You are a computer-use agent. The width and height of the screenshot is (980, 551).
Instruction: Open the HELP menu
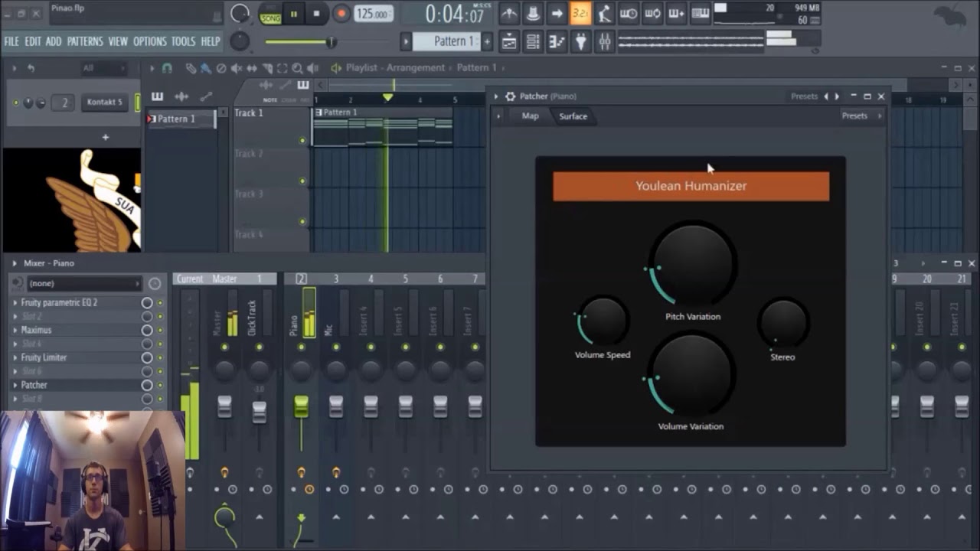point(211,41)
